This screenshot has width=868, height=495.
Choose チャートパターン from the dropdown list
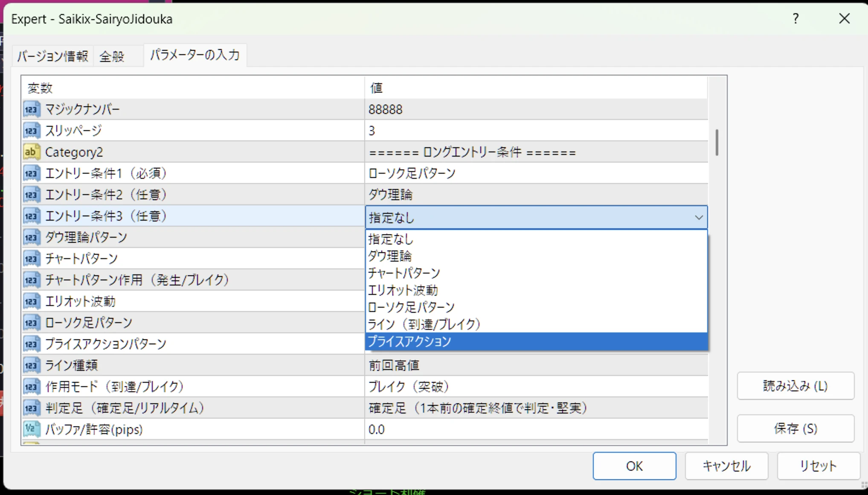coord(536,273)
